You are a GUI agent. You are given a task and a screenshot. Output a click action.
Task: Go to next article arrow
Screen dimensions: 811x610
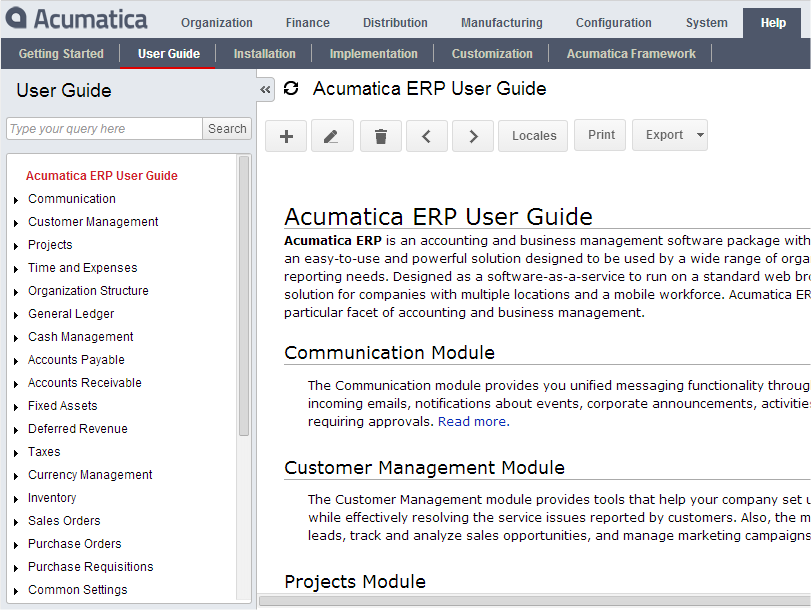[473, 136]
